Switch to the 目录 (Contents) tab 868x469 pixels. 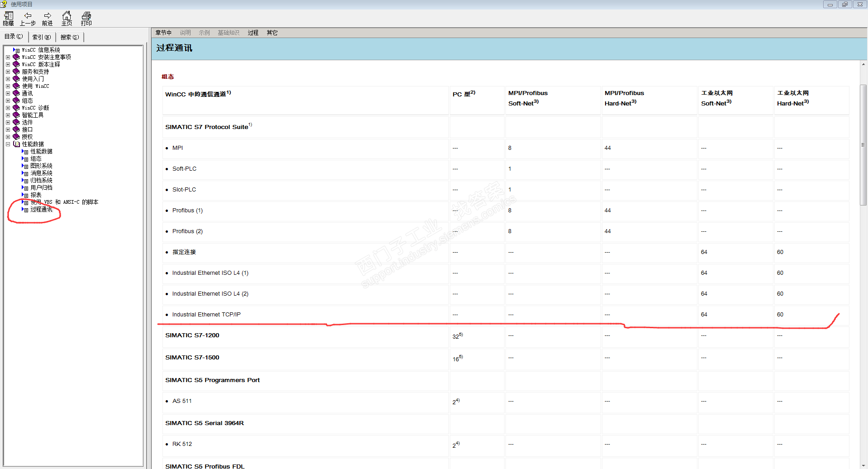(x=14, y=37)
